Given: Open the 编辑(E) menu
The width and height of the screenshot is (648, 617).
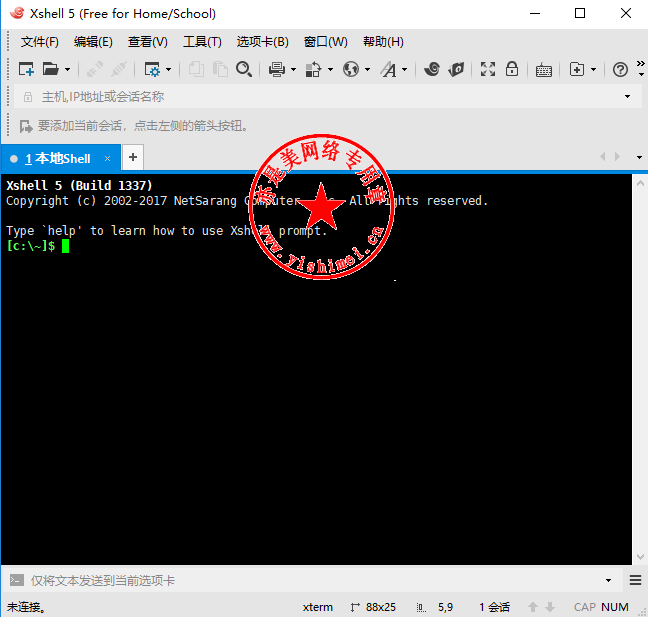Looking at the screenshot, I should [93, 42].
